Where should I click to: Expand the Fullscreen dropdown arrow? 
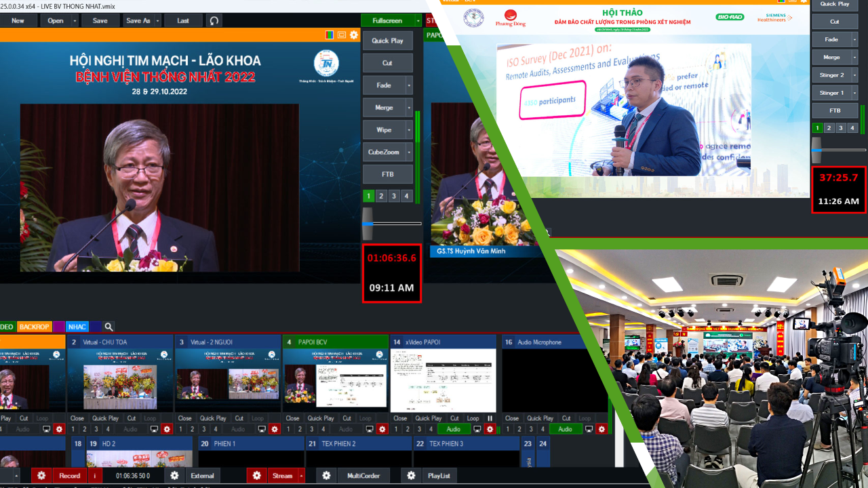pyautogui.click(x=418, y=20)
